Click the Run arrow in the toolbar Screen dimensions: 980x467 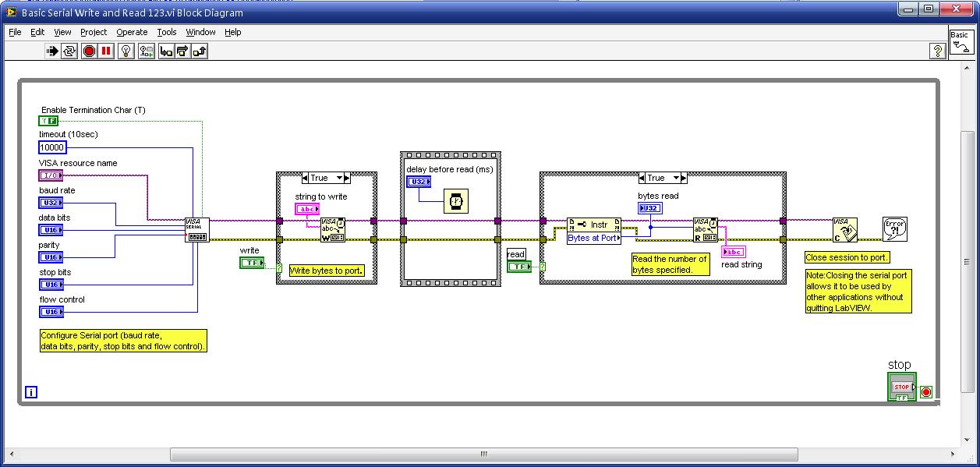coord(52,51)
